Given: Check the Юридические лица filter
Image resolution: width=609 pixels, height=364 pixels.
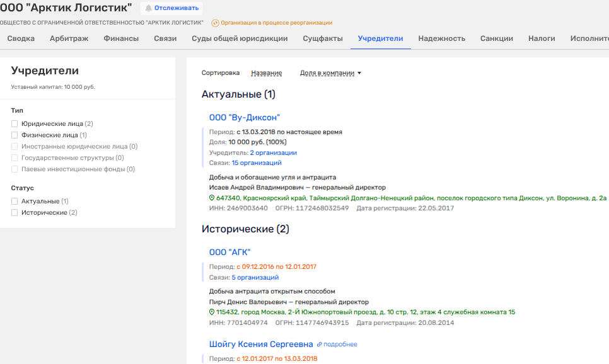Looking at the screenshot, I should [14, 124].
